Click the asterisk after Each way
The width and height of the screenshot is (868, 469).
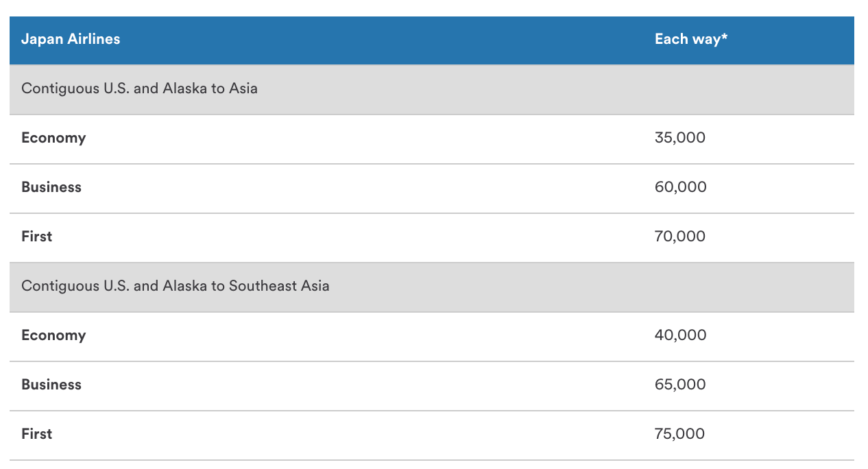tap(724, 37)
